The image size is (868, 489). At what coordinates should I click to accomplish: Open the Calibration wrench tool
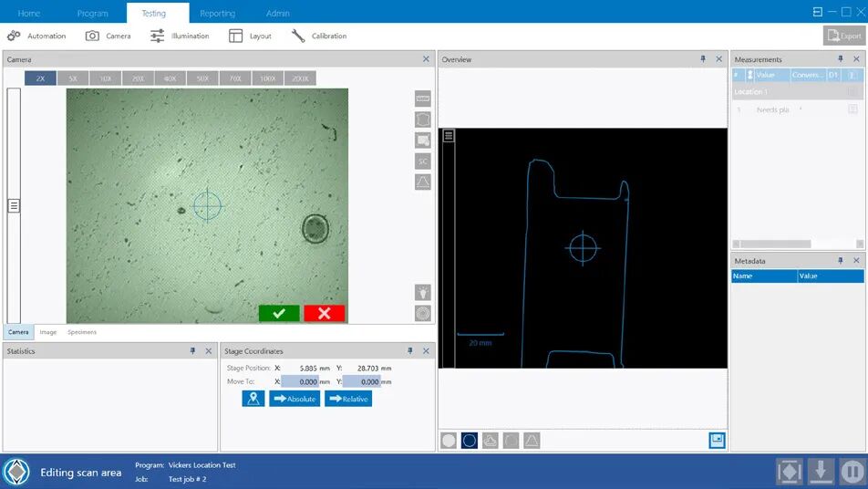pyautogui.click(x=319, y=36)
